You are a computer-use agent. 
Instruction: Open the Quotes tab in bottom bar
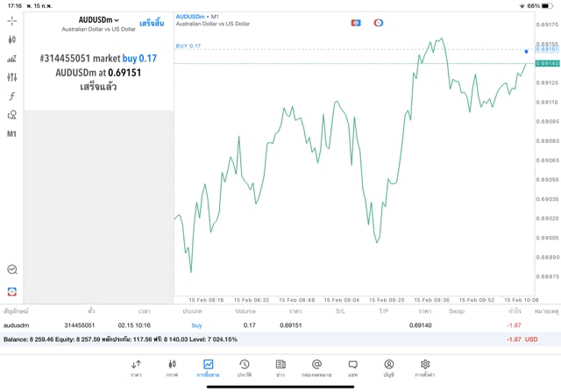click(x=136, y=367)
